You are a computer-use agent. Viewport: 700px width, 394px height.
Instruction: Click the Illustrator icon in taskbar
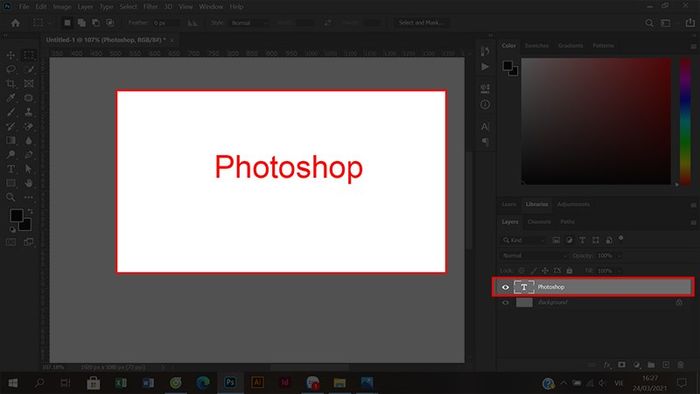pos(257,383)
